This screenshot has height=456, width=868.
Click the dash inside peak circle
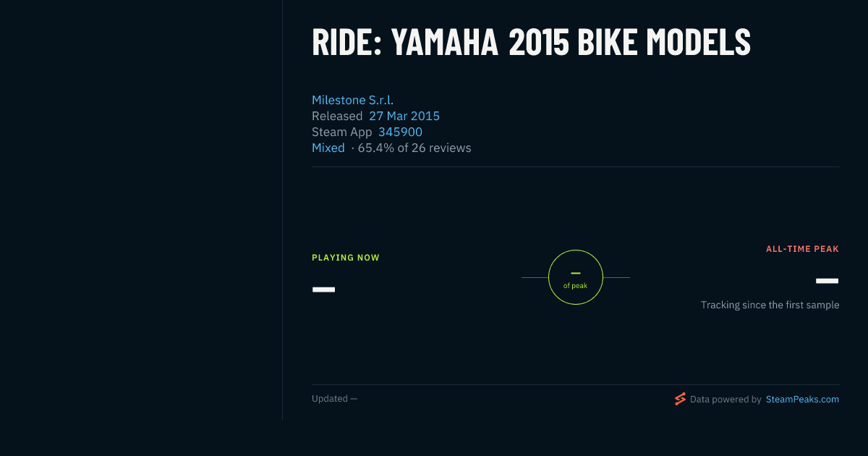tap(576, 273)
